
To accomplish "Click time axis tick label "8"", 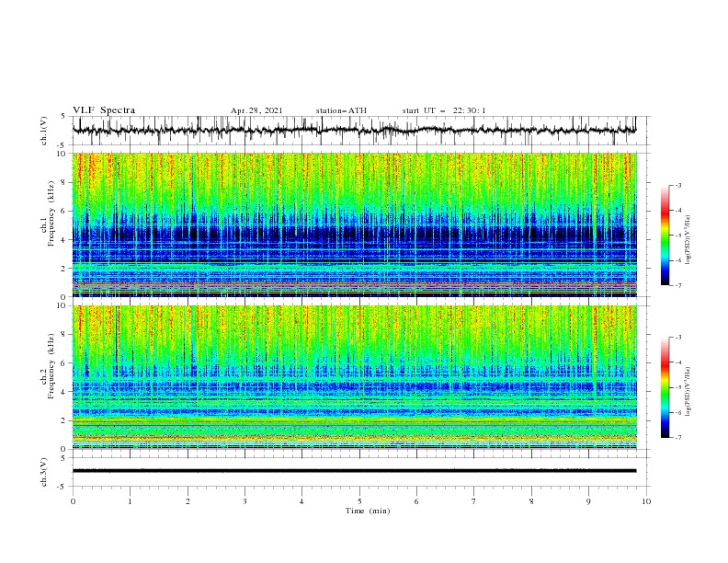I will (531, 501).
